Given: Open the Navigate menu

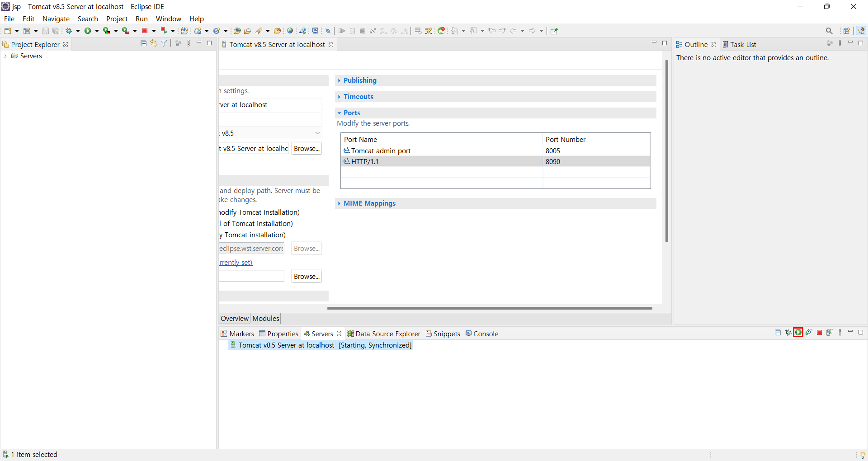Looking at the screenshot, I should pos(56,19).
